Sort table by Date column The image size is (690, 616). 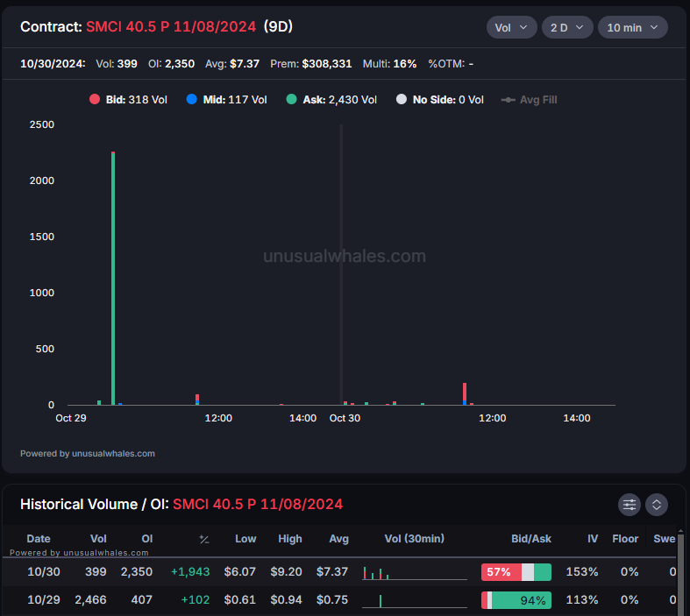click(x=39, y=539)
